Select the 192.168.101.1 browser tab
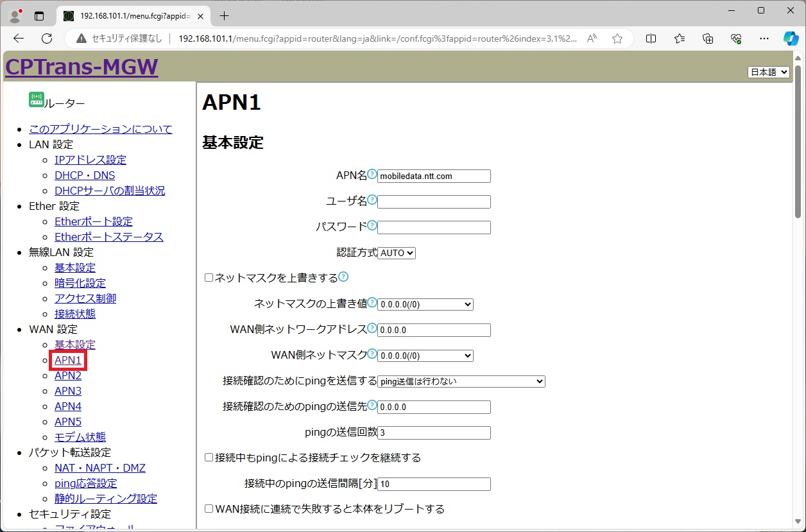 tap(132, 15)
